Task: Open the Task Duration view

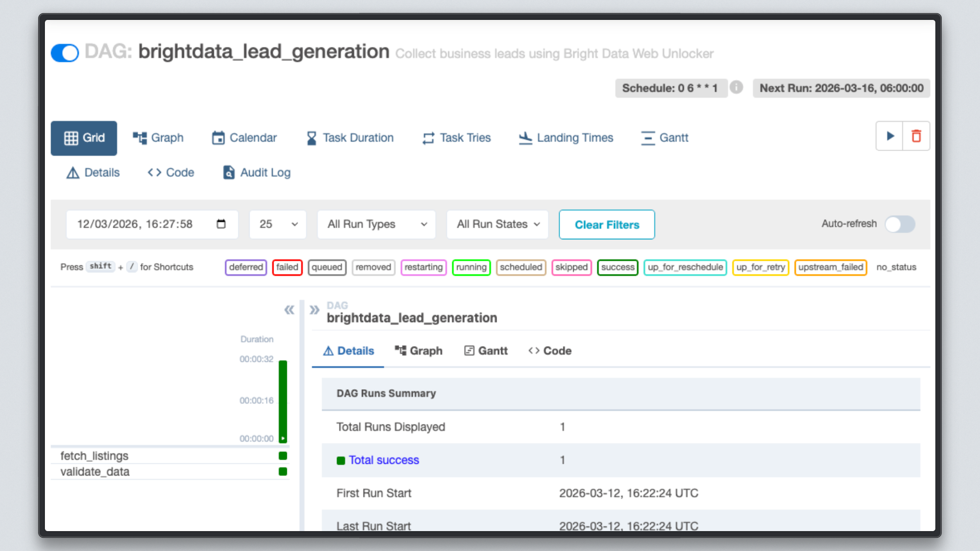Action: (x=349, y=138)
